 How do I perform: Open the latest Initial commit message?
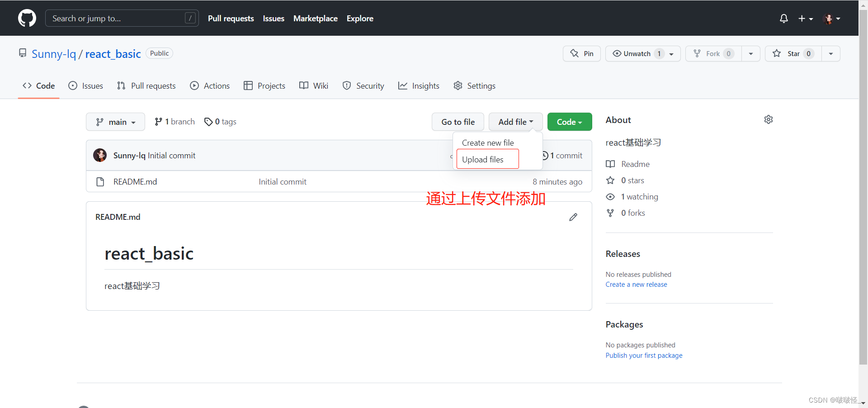[172, 156]
